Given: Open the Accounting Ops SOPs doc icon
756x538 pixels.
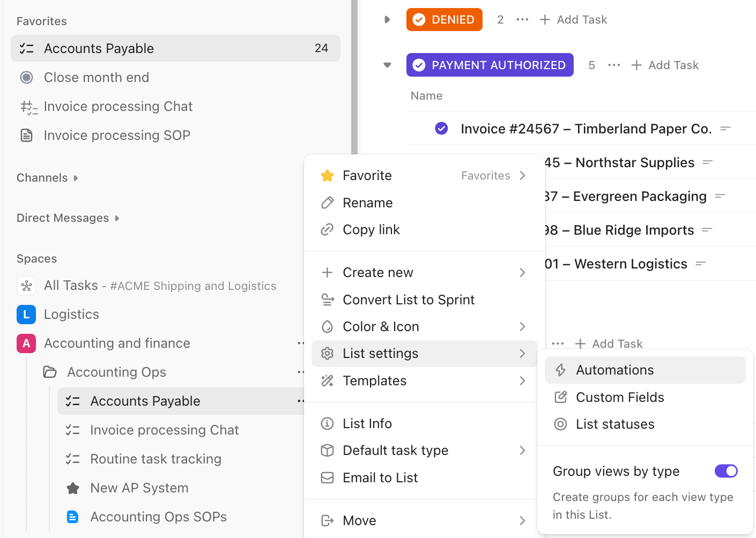Looking at the screenshot, I should tap(73, 517).
